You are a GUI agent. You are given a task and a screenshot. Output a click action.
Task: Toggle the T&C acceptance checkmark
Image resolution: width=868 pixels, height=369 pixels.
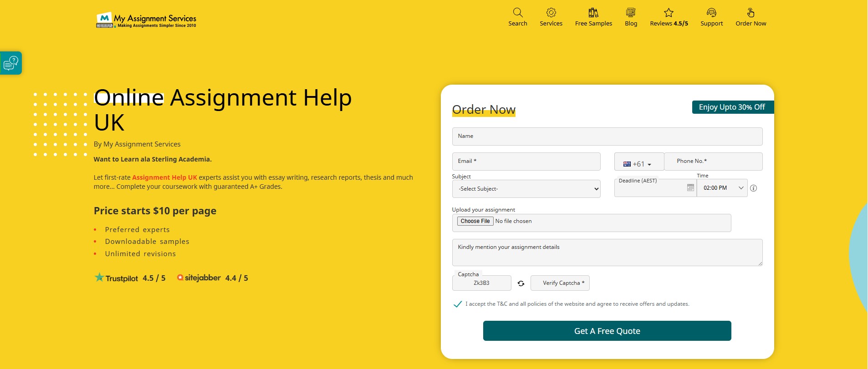pos(458,304)
